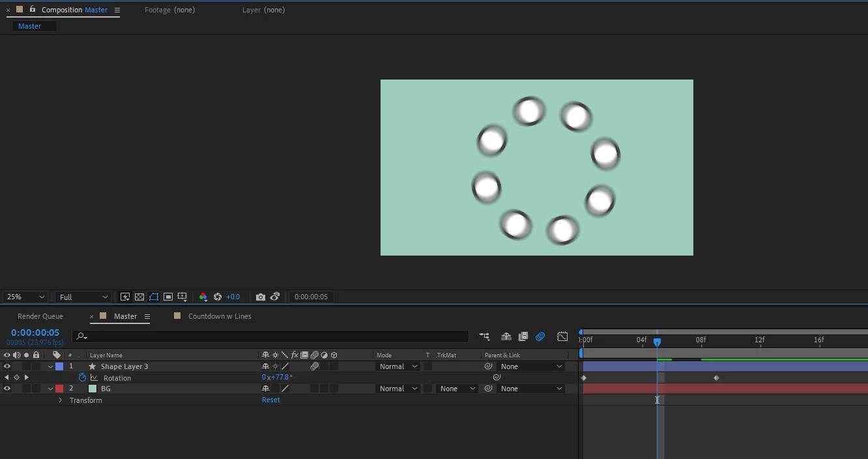Click the Reset Exposure icon

[x=218, y=297]
